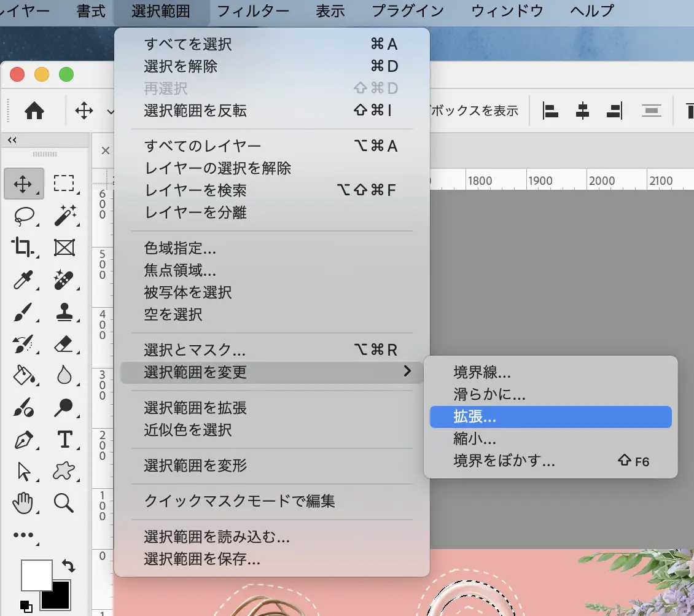Image resolution: width=694 pixels, height=616 pixels.
Task: Select the Horizontal Type tool
Action: [x=64, y=439]
